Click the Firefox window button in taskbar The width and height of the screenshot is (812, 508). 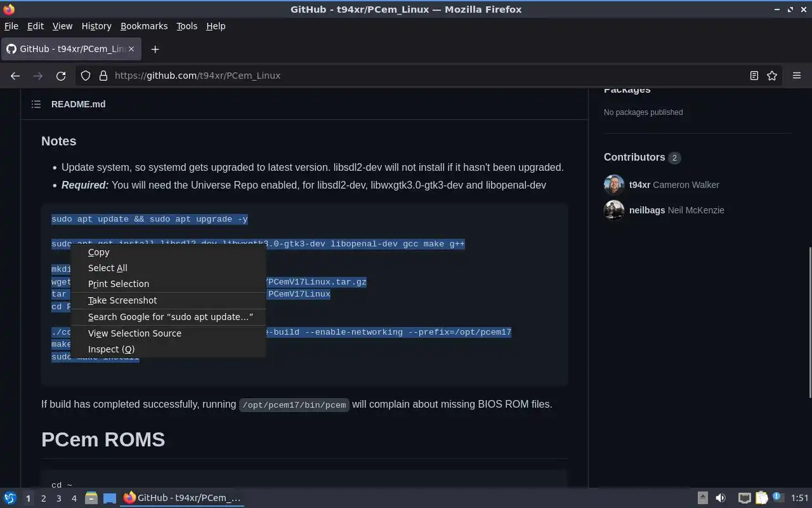pyautogui.click(x=183, y=498)
